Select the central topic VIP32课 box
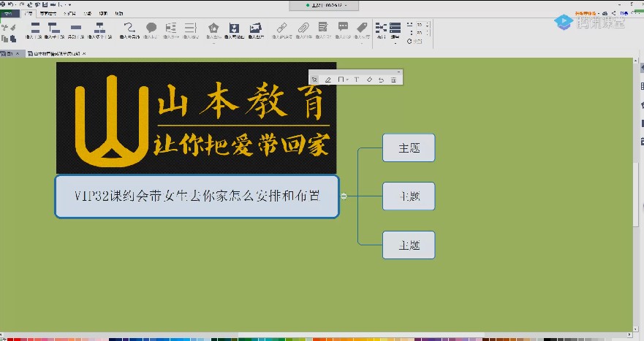This screenshot has width=644, height=341. pos(197,196)
